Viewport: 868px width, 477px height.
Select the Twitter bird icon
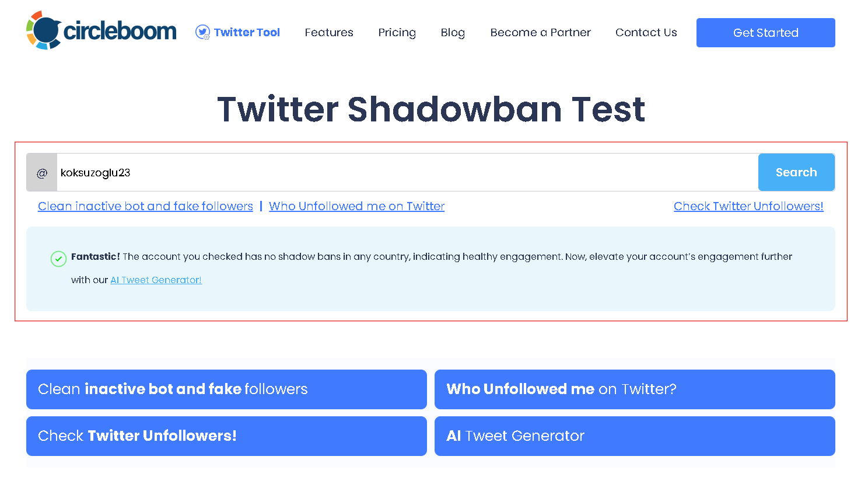pos(202,32)
